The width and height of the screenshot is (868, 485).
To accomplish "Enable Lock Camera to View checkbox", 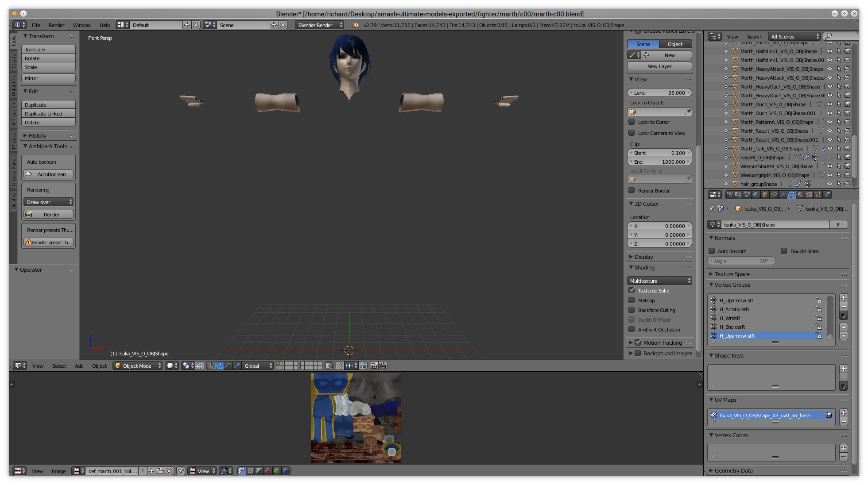I will [632, 133].
